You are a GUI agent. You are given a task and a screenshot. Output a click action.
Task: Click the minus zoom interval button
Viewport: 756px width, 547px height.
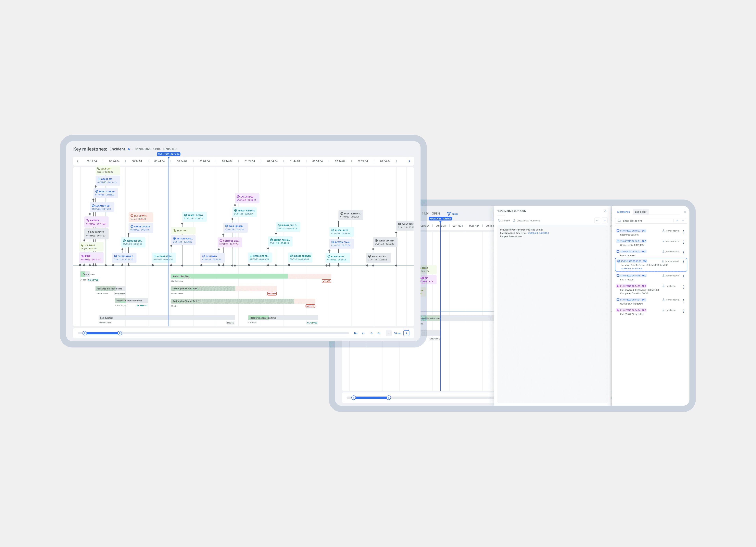[389, 333]
